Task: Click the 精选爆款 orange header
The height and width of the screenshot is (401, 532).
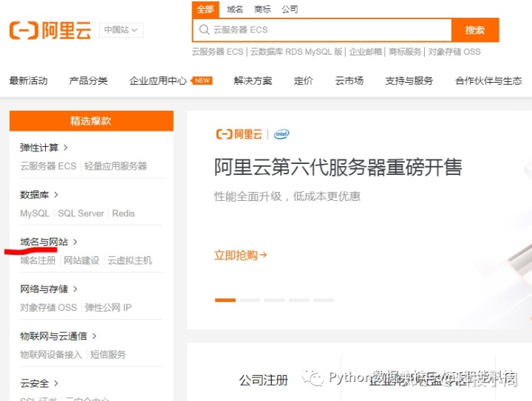Action: pyautogui.click(x=92, y=120)
